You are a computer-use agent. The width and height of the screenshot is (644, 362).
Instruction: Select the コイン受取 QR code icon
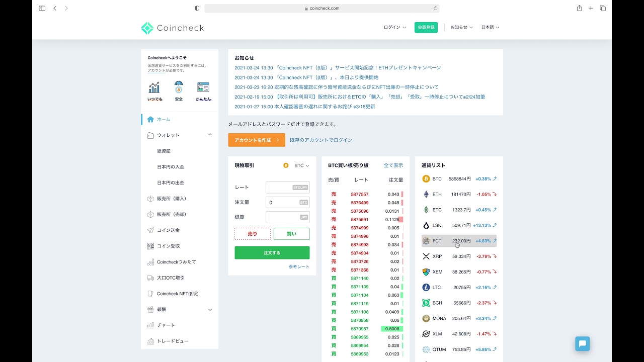150,246
